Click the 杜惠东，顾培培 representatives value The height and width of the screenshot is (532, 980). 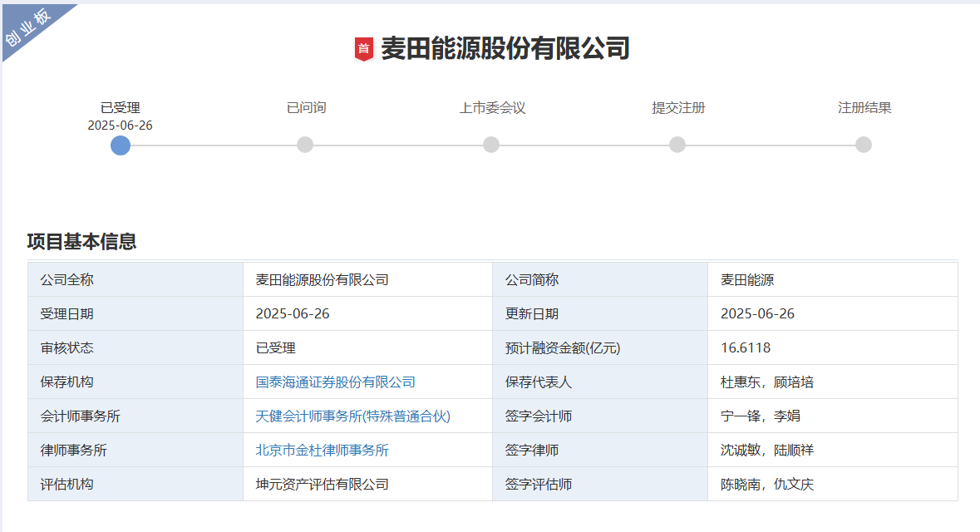[767, 382]
